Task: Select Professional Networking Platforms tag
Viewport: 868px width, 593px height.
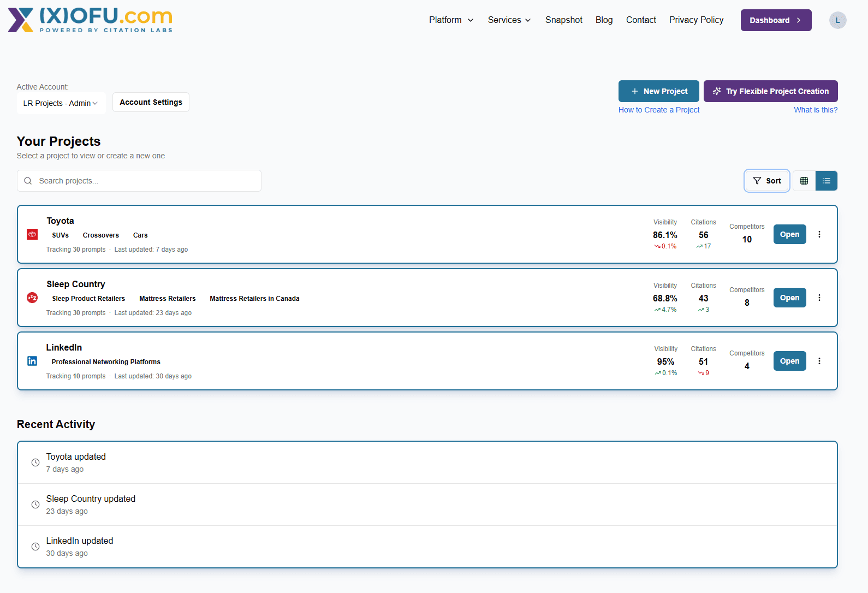Action: (x=106, y=362)
